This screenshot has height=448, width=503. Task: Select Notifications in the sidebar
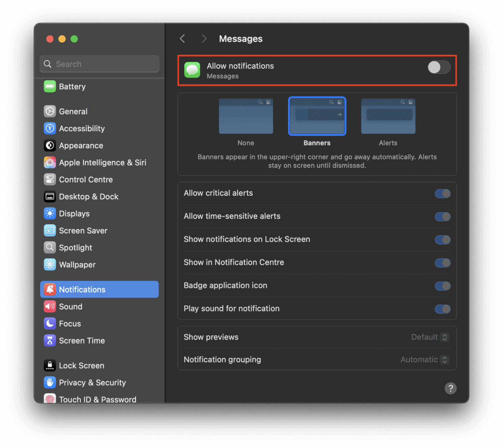click(99, 290)
